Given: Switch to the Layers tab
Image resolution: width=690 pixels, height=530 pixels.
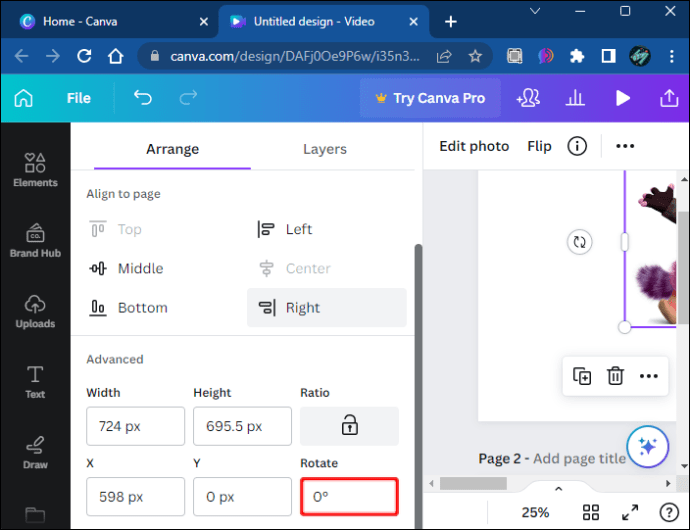Looking at the screenshot, I should pyautogui.click(x=325, y=149).
